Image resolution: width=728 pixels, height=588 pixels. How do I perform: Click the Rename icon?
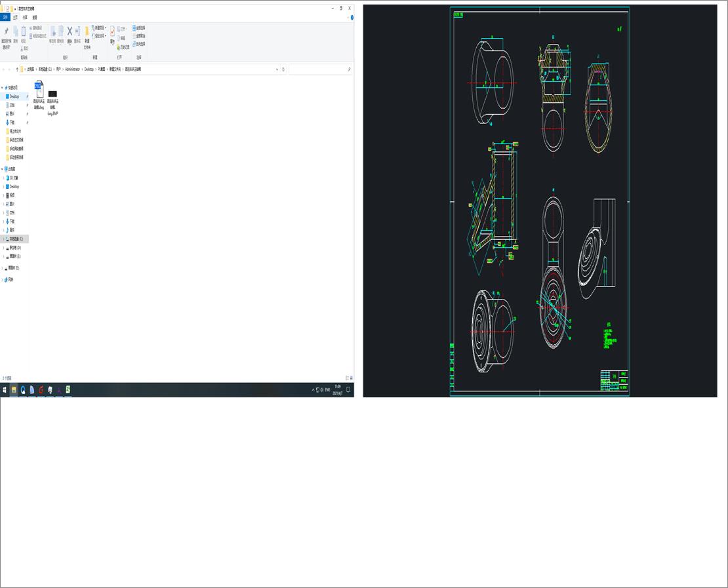coord(77,30)
